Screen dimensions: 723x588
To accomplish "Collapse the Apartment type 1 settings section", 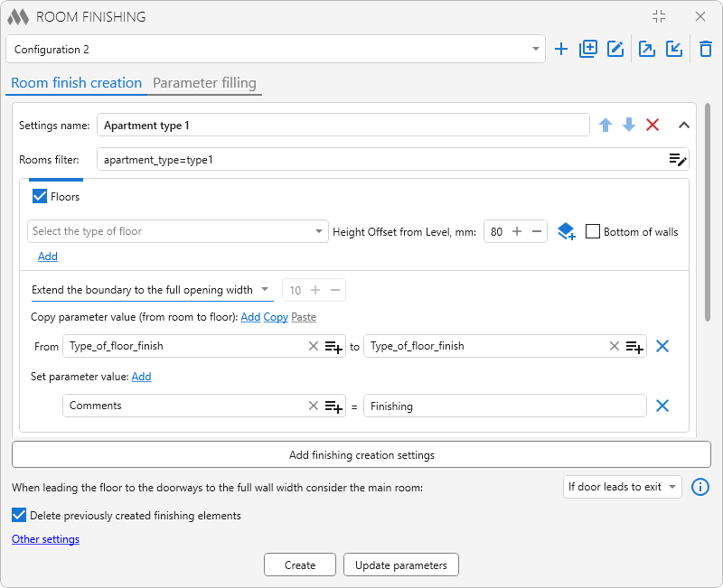I will tap(684, 125).
